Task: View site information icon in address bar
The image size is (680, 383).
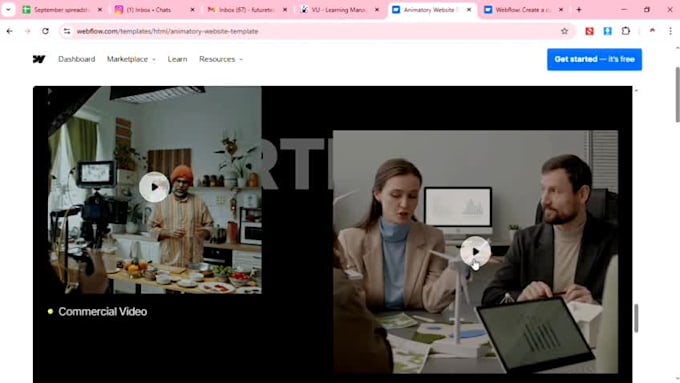Action: point(67,31)
